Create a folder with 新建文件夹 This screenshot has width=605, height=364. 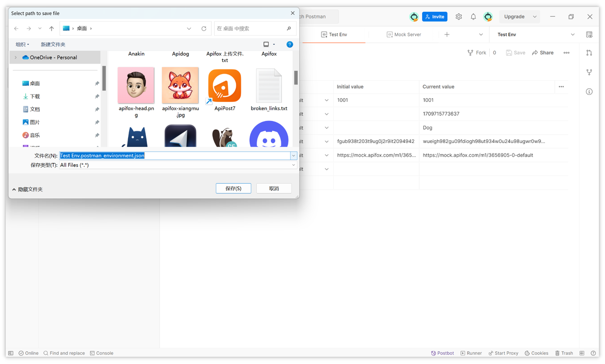click(x=53, y=44)
